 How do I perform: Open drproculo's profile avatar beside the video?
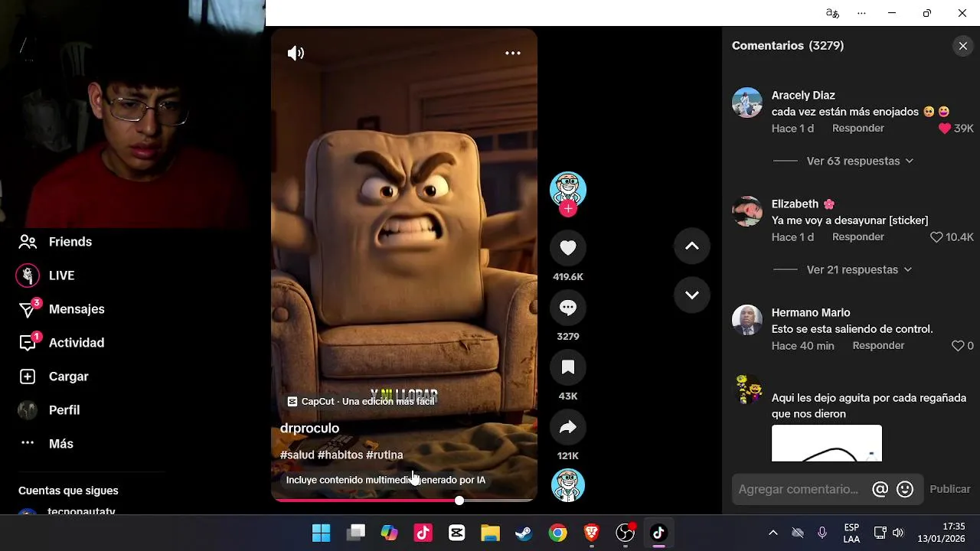point(568,190)
